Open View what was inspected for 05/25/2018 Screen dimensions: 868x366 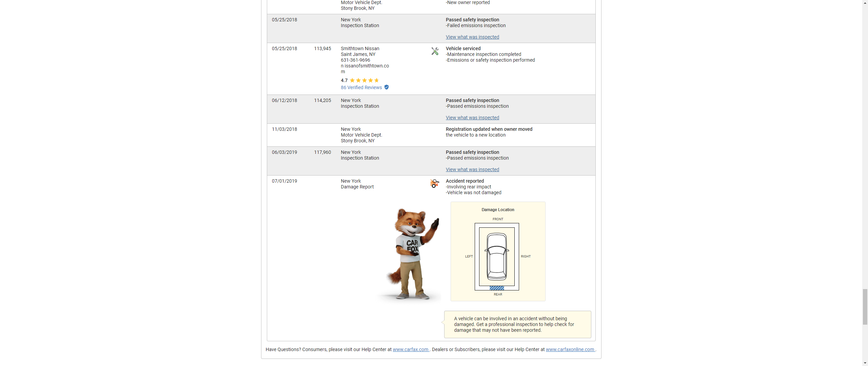[x=472, y=37]
